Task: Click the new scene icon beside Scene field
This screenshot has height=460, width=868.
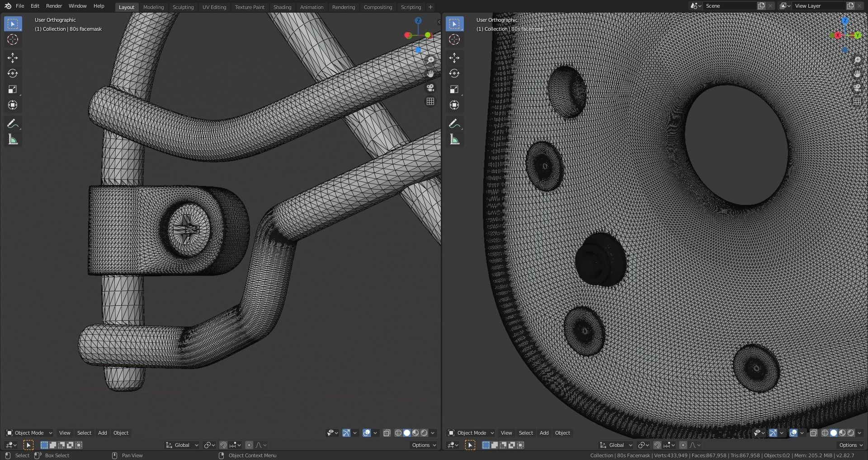Action: click(761, 6)
